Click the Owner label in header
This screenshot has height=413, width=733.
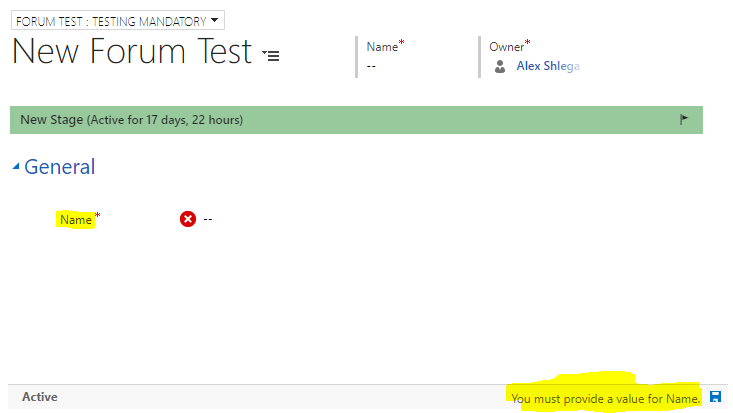506,47
